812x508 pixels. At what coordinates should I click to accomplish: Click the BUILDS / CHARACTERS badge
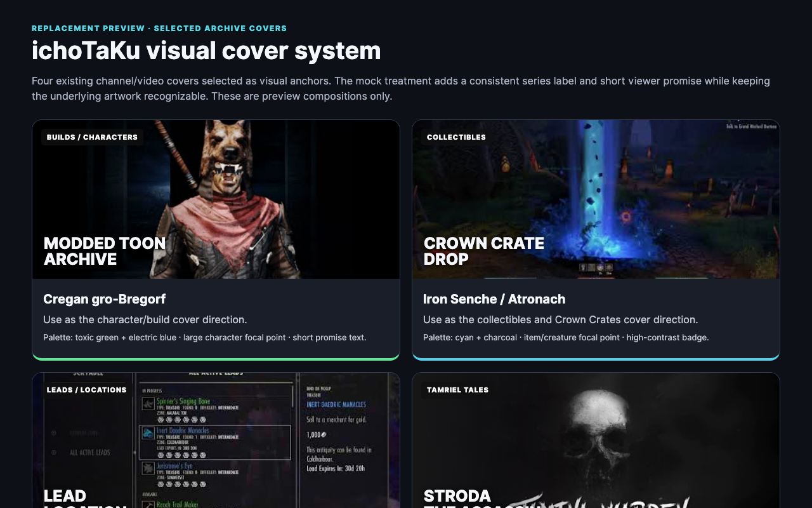(x=92, y=137)
